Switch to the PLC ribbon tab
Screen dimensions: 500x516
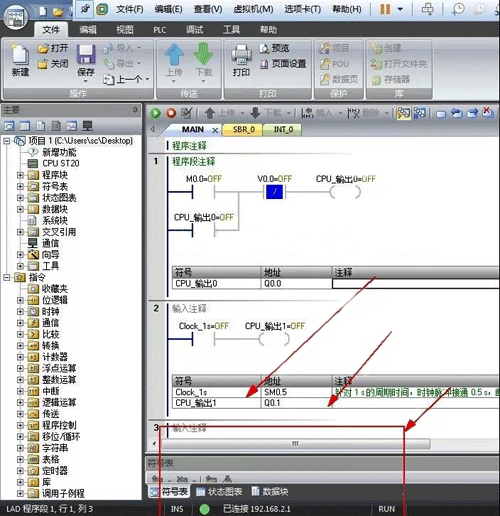tap(160, 30)
